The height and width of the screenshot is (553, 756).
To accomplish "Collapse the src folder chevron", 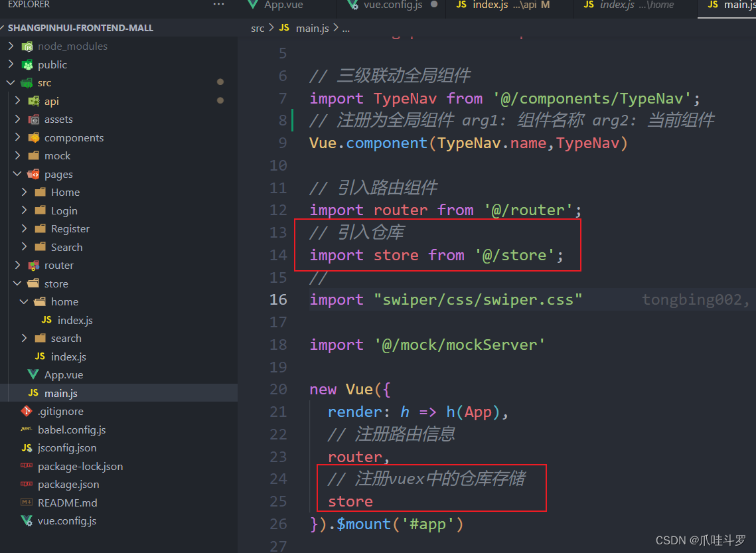I will point(11,83).
